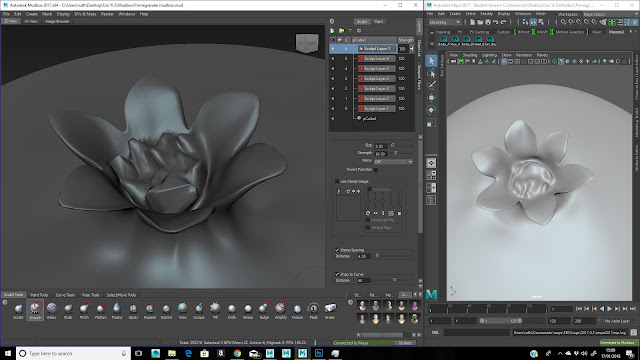640x360 pixels.
Task: Click Maya's undo arrow in toolbar
Action: click(496, 22)
